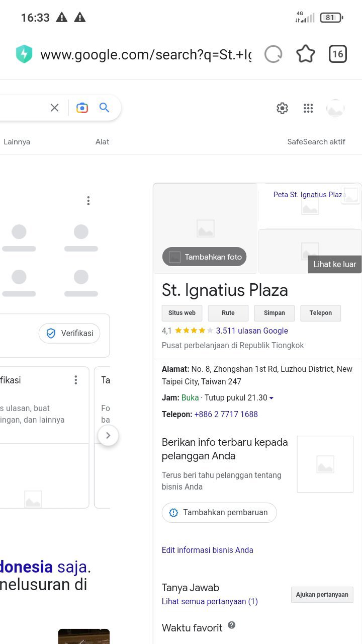Image resolution: width=362 pixels, height=644 pixels.
Task: Bookmark the page with the star icon
Action: tap(306, 54)
